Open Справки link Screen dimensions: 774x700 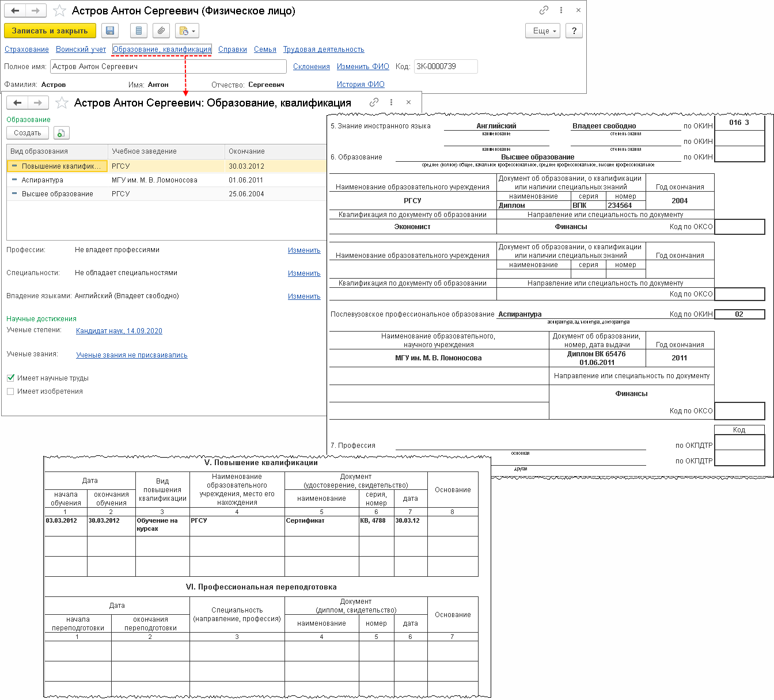pyautogui.click(x=233, y=50)
